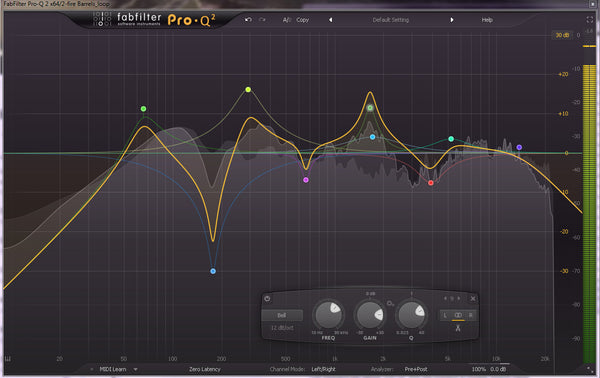Click the split band scissors icon
Image resolution: width=600 pixels, height=378 pixels.
tap(458, 328)
